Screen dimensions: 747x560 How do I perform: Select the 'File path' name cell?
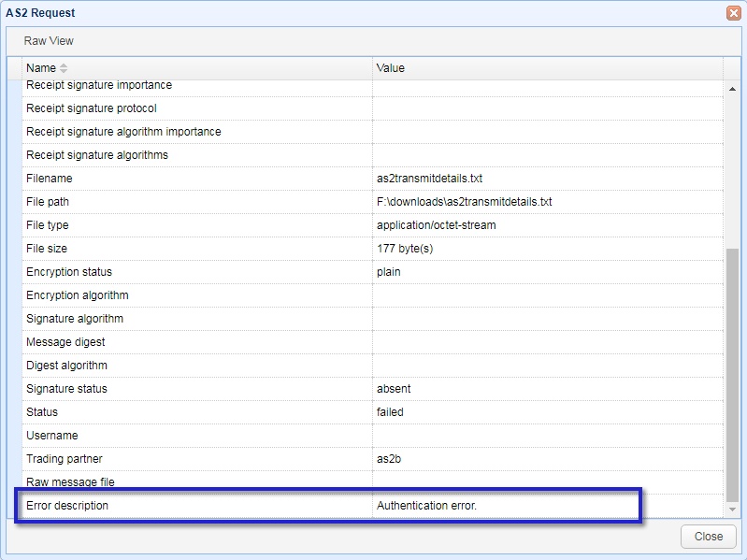[x=197, y=202]
